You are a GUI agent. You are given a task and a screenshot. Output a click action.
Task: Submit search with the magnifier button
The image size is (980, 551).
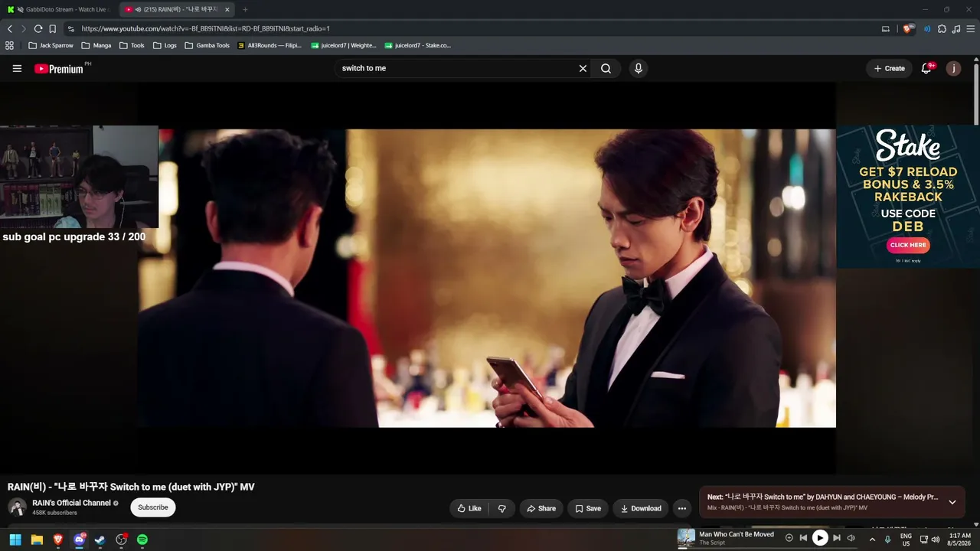pos(606,69)
